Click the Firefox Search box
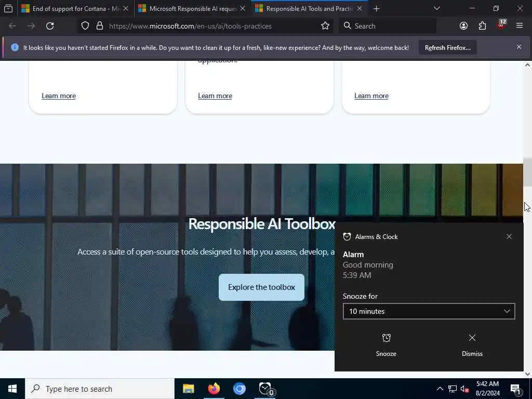The width and height of the screenshot is (532, 399). (388, 26)
